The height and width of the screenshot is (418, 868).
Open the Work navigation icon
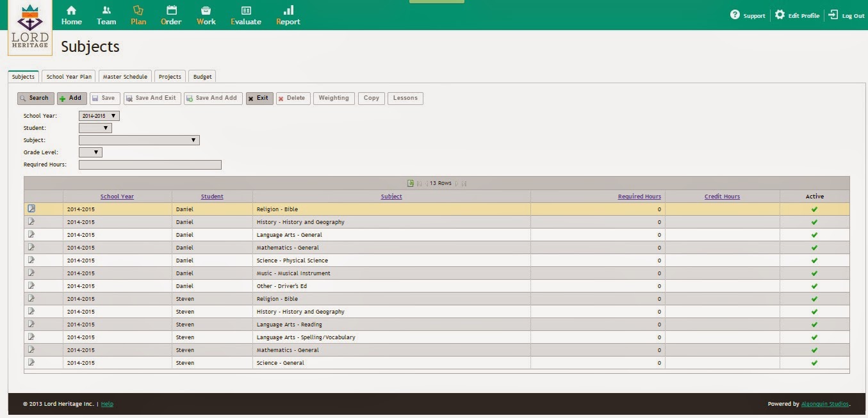click(206, 10)
